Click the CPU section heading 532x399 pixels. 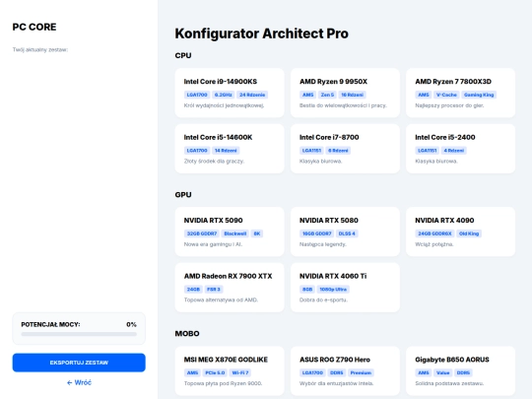pos(183,55)
